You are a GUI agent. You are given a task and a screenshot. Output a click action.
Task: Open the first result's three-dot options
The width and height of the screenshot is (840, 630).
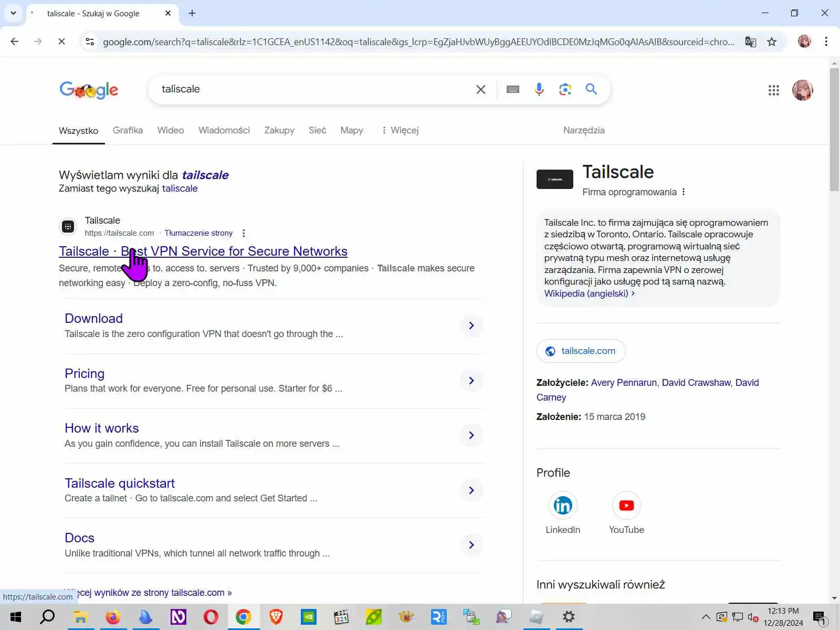[244, 233]
